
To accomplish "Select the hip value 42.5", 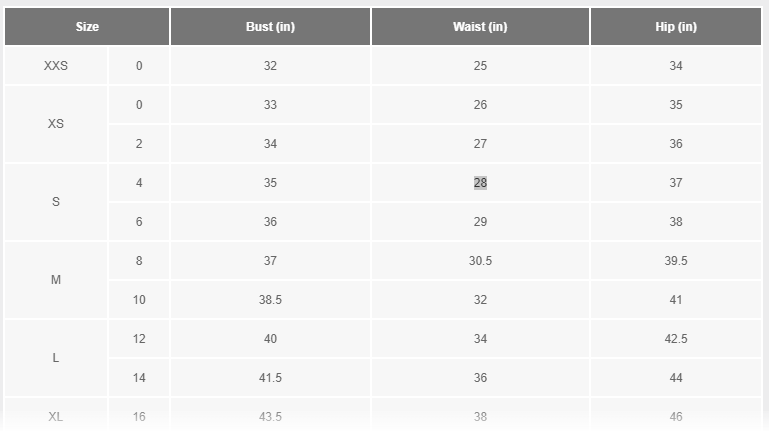I will coord(676,339).
